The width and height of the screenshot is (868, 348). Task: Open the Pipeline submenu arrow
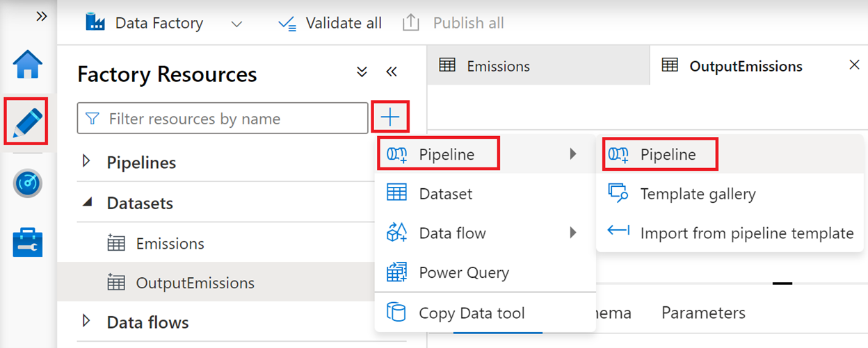(x=573, y=154)
